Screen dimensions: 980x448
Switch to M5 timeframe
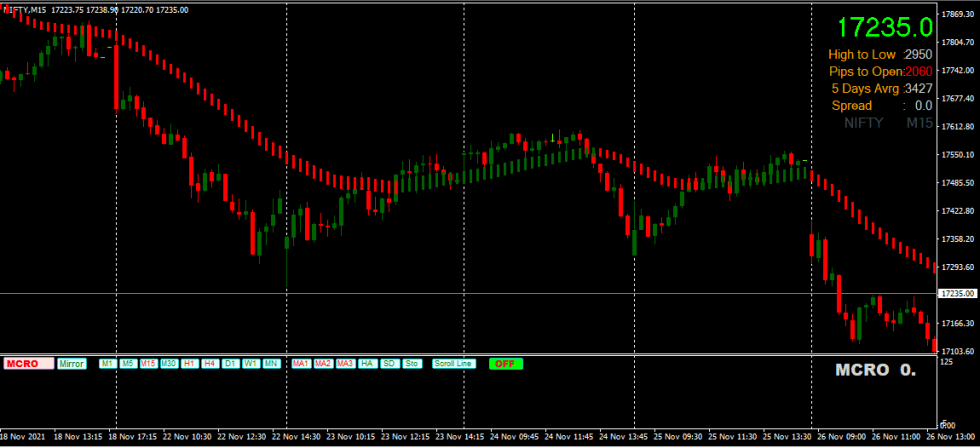point(128,364)
